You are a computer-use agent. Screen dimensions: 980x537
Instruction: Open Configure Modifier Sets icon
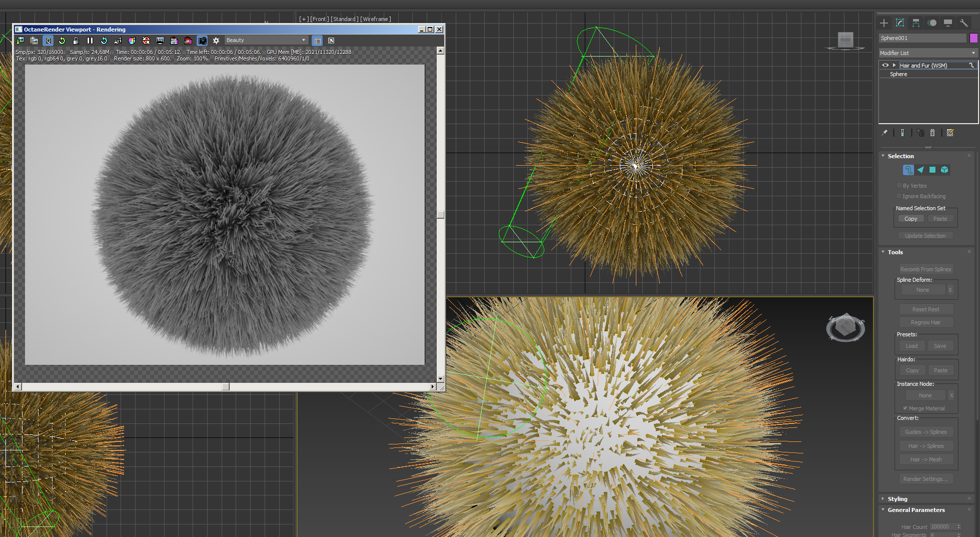point(950,133)
